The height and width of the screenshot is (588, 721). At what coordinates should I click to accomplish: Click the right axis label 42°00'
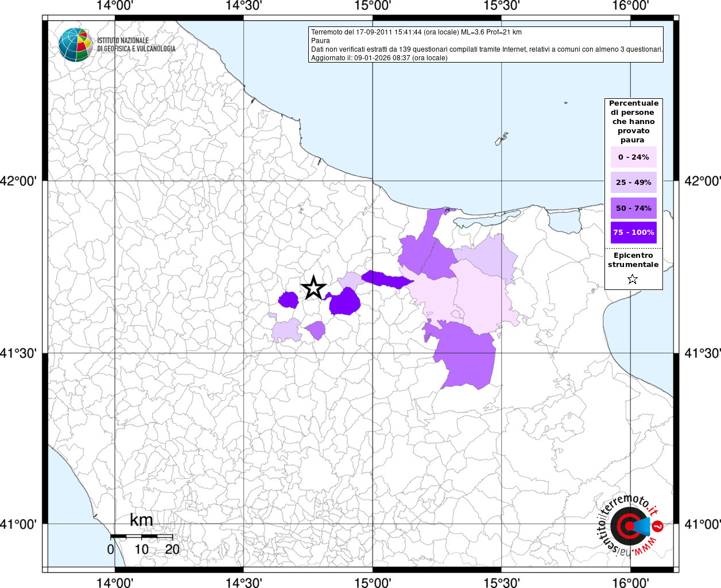[703, 181]
